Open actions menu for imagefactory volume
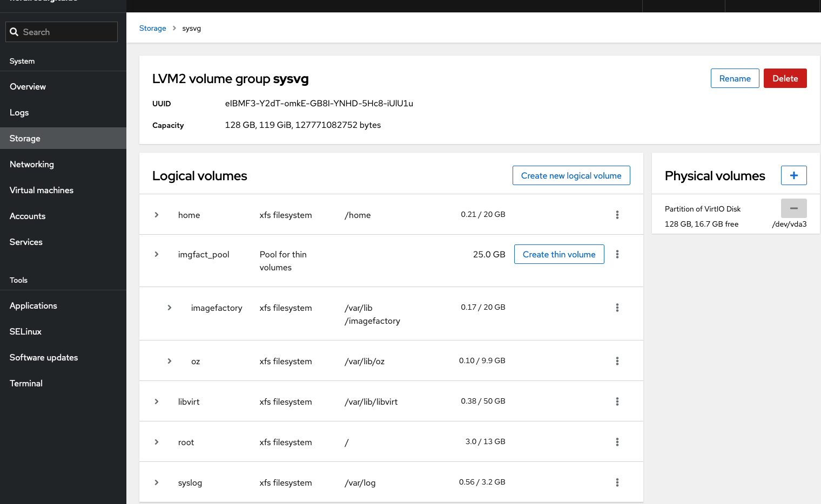The width and height of the screenshot is (821, 504). coord(617,308)
